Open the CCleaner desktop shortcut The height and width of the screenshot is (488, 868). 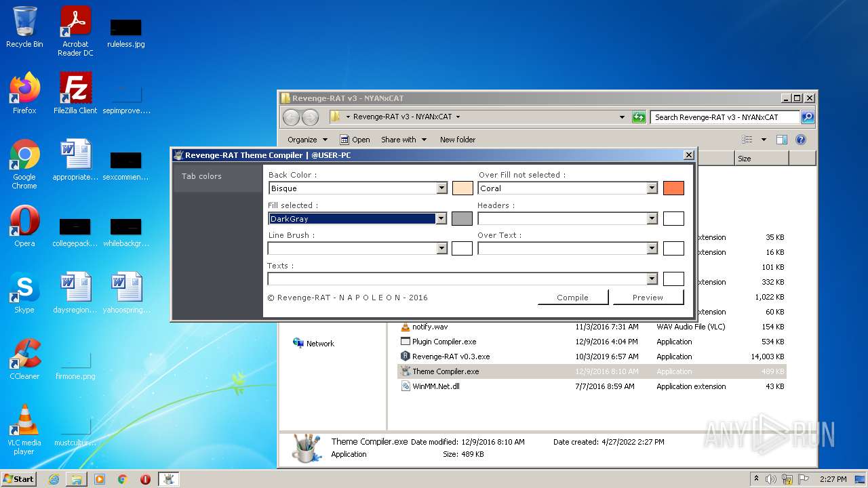[x=24, y=359]
